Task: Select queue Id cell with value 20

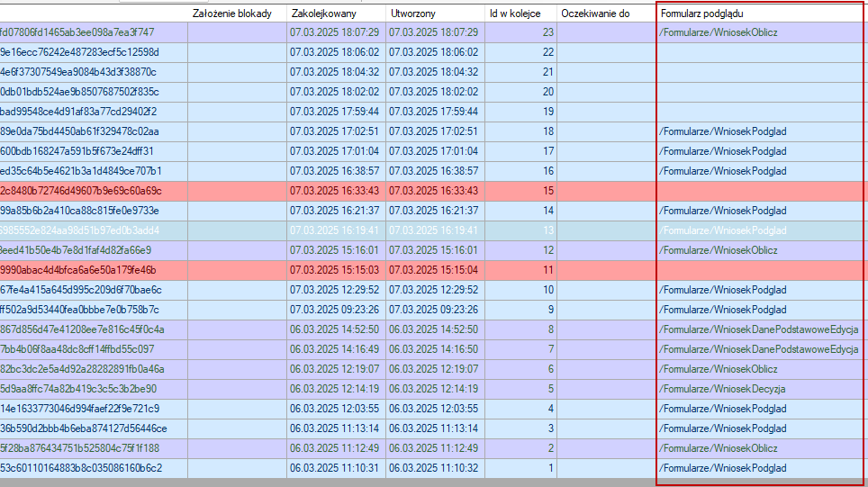Action: [x=521, y=92]
